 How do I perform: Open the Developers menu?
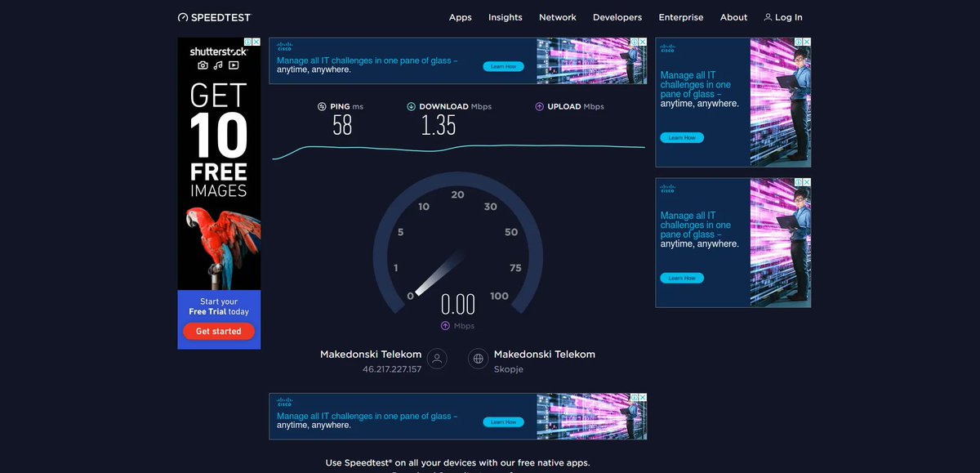tap(617, 17)
